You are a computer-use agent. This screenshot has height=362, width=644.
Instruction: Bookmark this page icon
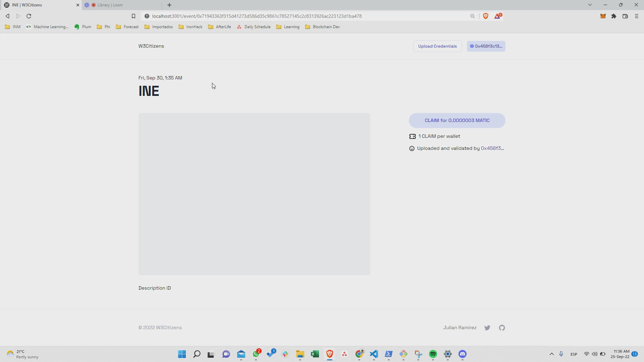click(x=133, y=16)
